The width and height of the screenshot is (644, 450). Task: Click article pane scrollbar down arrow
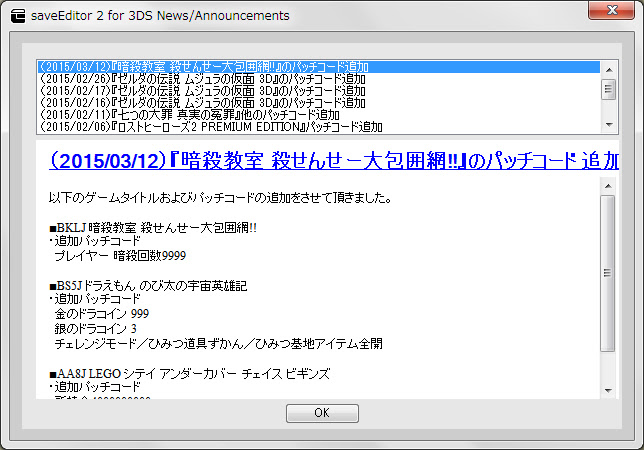click(x=608, y=390)
